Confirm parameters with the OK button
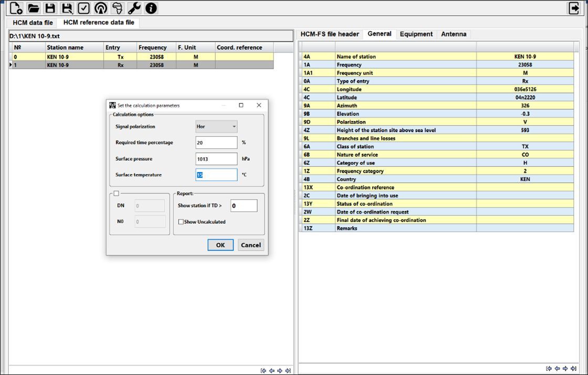Viewport: 588px width, 375px height. (220, 245)
